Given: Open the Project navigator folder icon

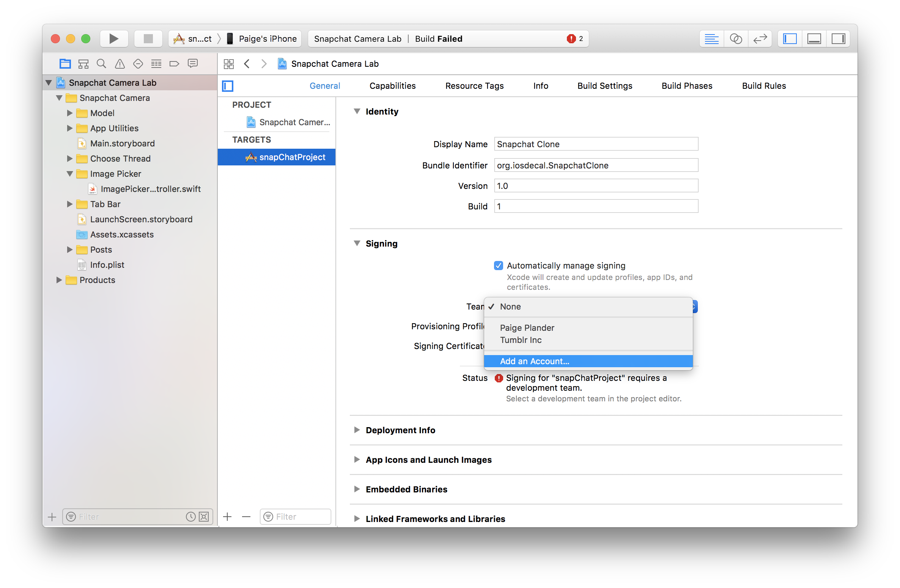Looking at the screenshot, I should coord(65,64).
